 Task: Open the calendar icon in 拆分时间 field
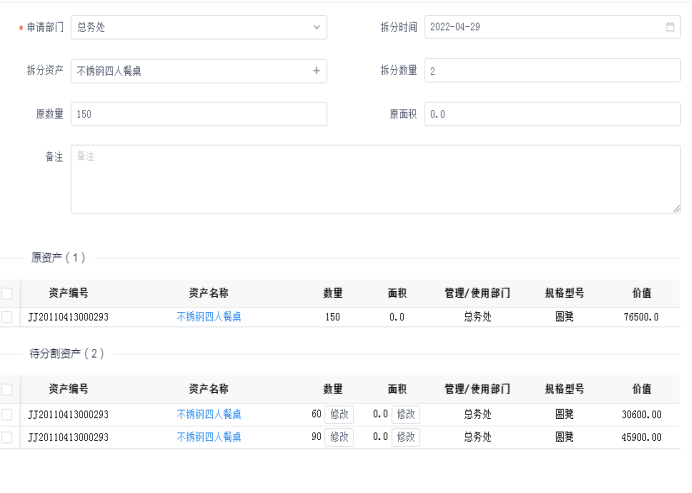pos(670,27)
